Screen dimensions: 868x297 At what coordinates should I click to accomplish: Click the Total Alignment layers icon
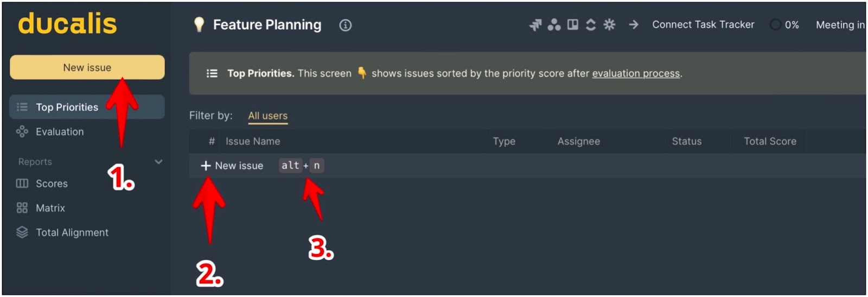(x=22, y=232)
